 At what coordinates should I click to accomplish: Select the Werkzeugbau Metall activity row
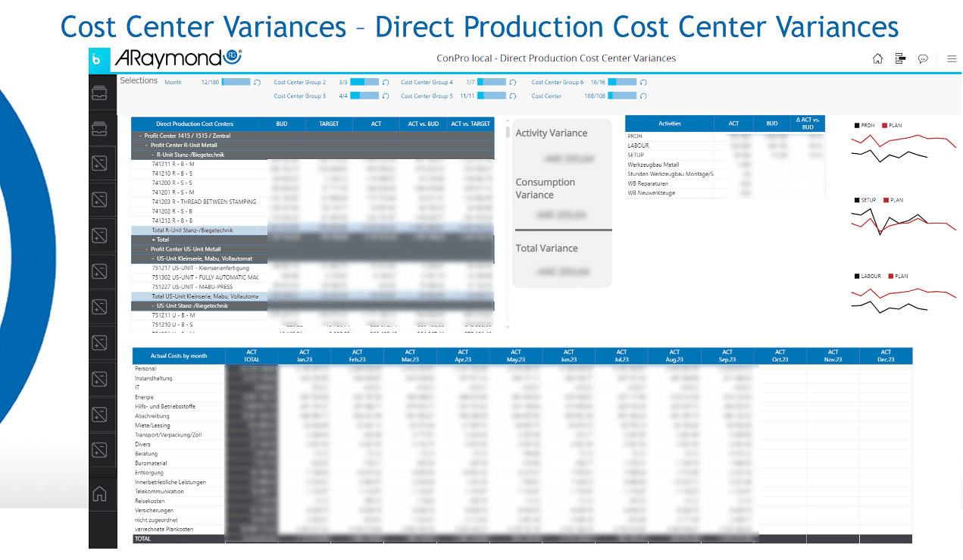point(725,164)
